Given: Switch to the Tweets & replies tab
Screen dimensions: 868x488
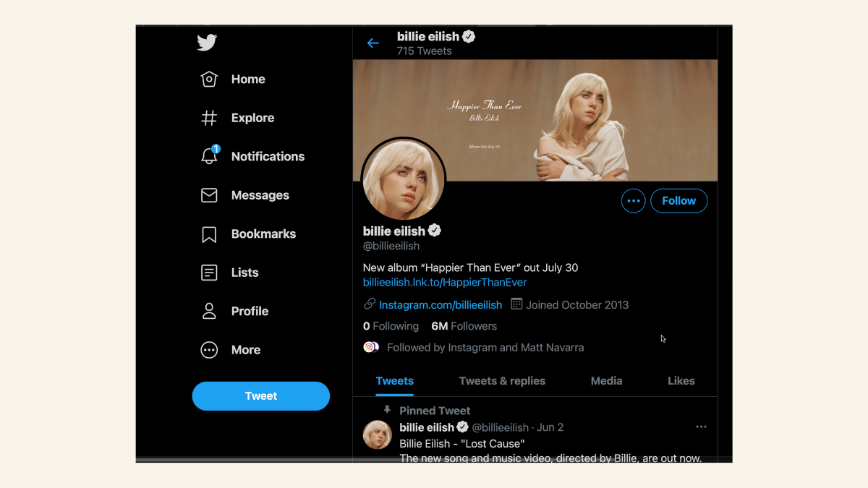Looking at the screenshot, I should (502, 381).
